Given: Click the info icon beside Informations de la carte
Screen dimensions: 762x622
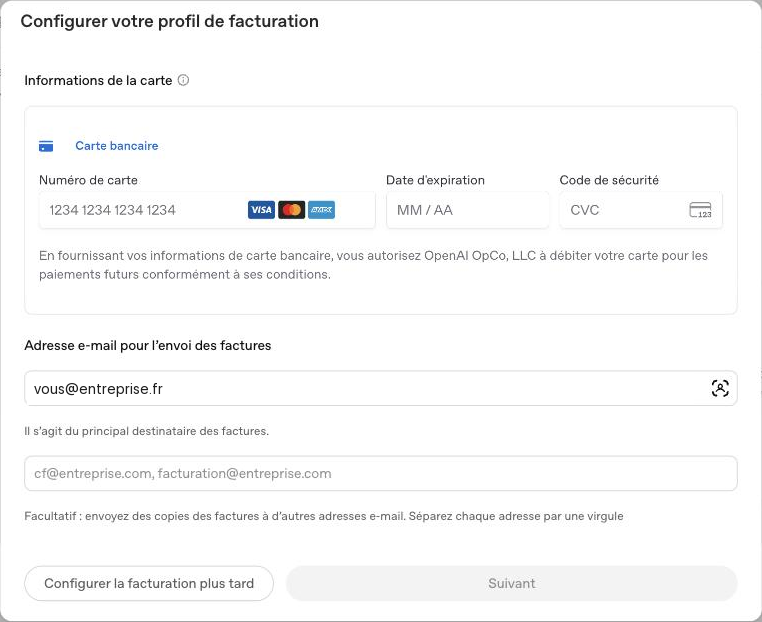Looking at the screenshot, I should click(183, 80).
